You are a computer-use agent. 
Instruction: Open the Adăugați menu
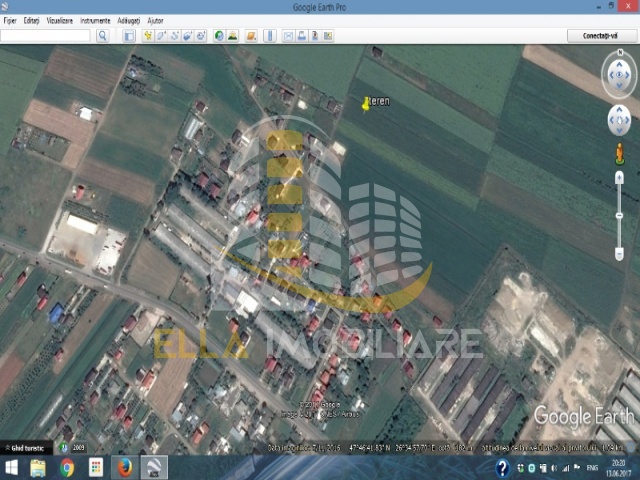pyautogui.click(x=129, y=20)
